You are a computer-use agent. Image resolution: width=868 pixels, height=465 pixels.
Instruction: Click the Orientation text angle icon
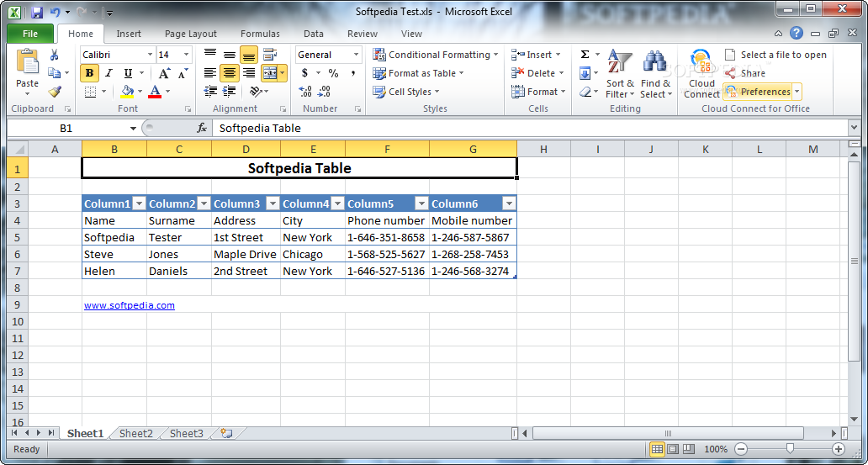click(255, 92)
